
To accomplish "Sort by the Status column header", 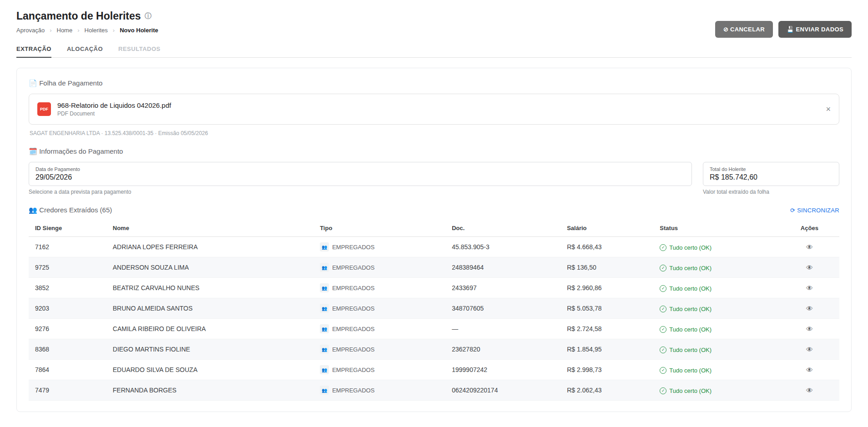I will pyautogui.click(x=669, y=228).
